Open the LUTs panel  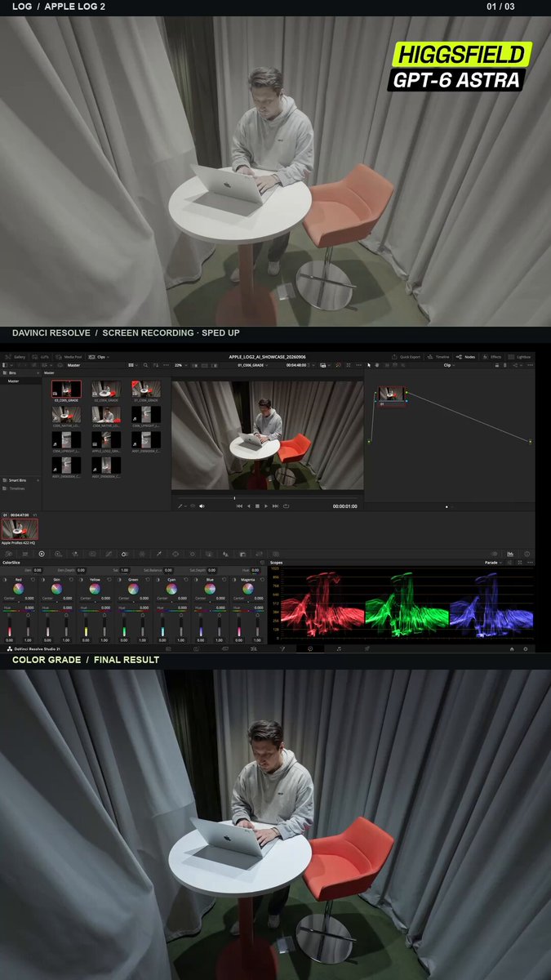coord(41,357)
